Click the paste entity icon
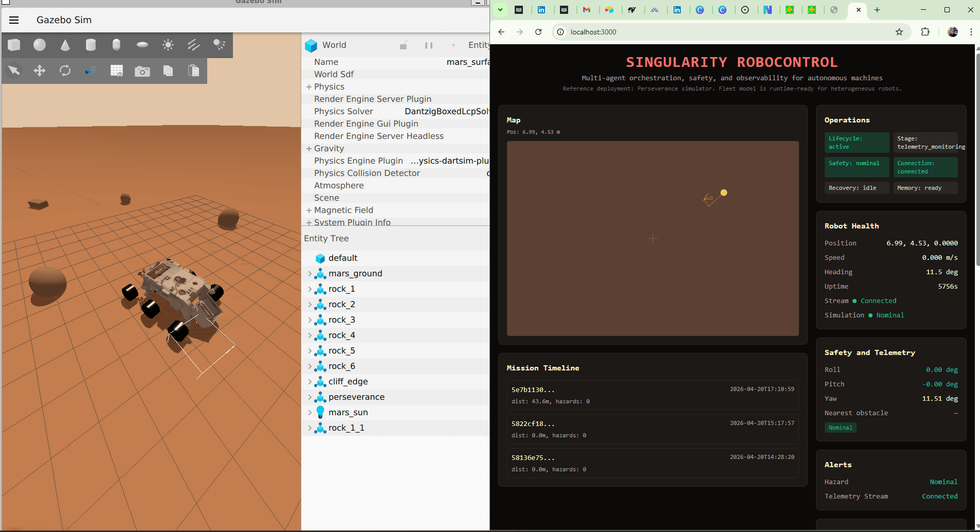Viewport: 980px width, 532px height. click(194, 70)
